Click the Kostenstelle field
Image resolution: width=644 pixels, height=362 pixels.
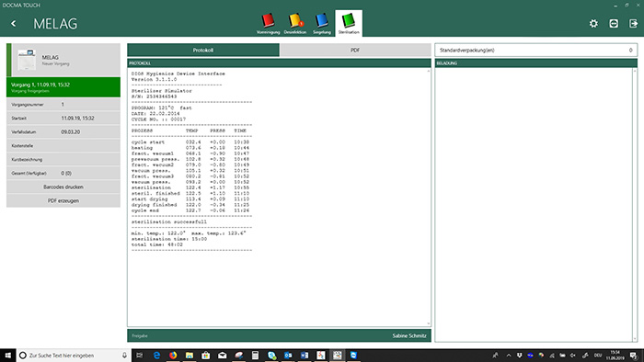click(63, 145)
